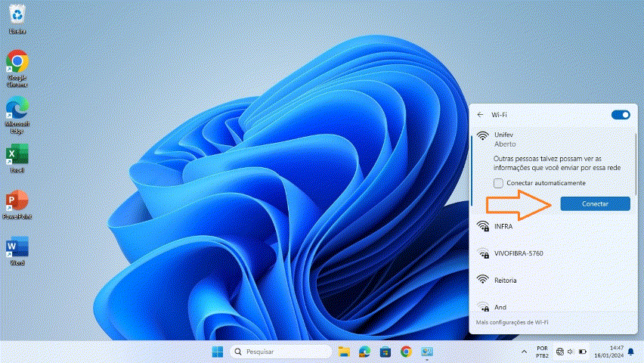Click the battery tray icon
644x363 pixels.
582,352
